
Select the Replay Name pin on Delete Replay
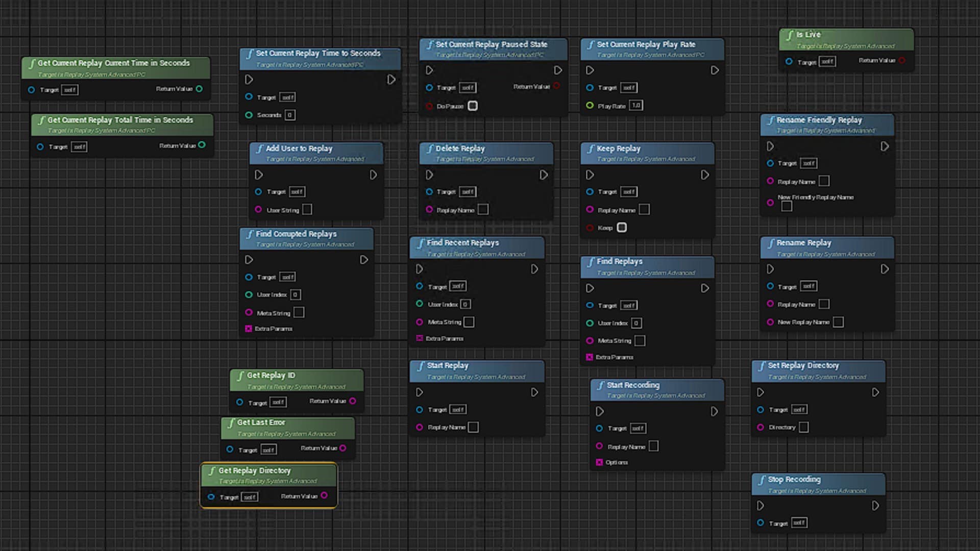click(430, 210)
